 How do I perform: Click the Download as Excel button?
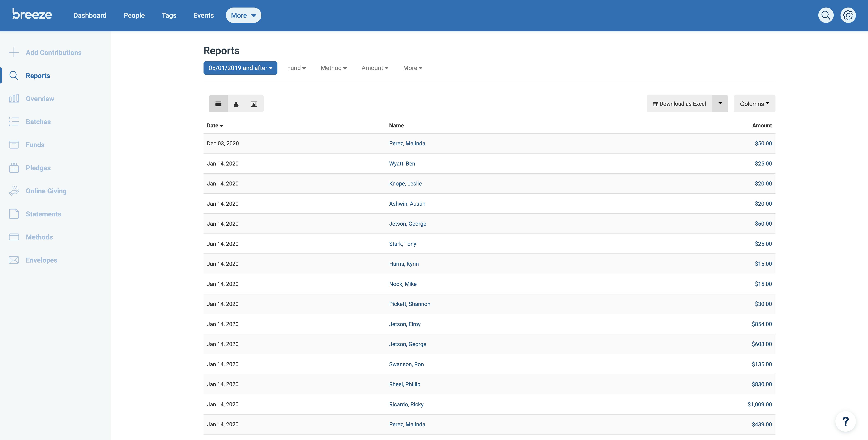pos(680,104)
